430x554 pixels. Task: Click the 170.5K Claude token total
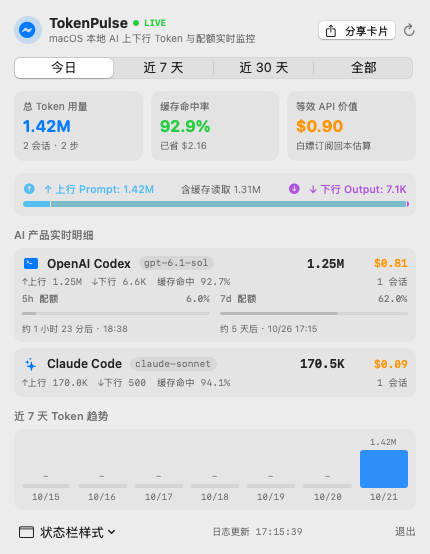click(322, 364)
